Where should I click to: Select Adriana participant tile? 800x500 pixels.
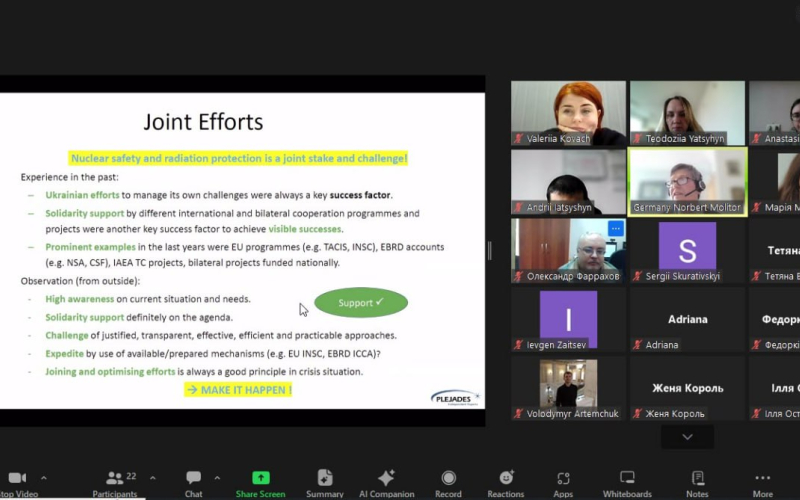click(687, 319)
